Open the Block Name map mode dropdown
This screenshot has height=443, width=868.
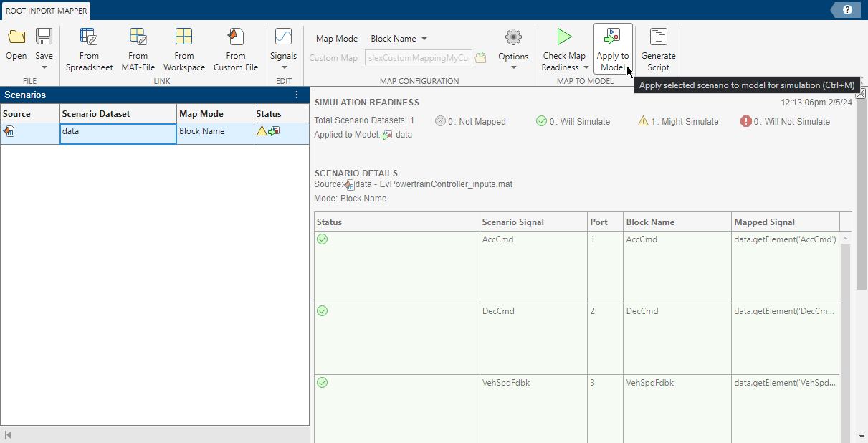click(399, 38)
